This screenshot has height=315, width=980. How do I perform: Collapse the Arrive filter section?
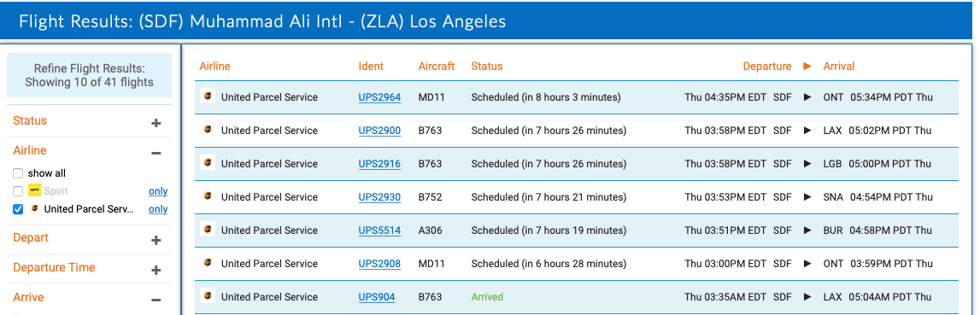(x=156, y=300)
